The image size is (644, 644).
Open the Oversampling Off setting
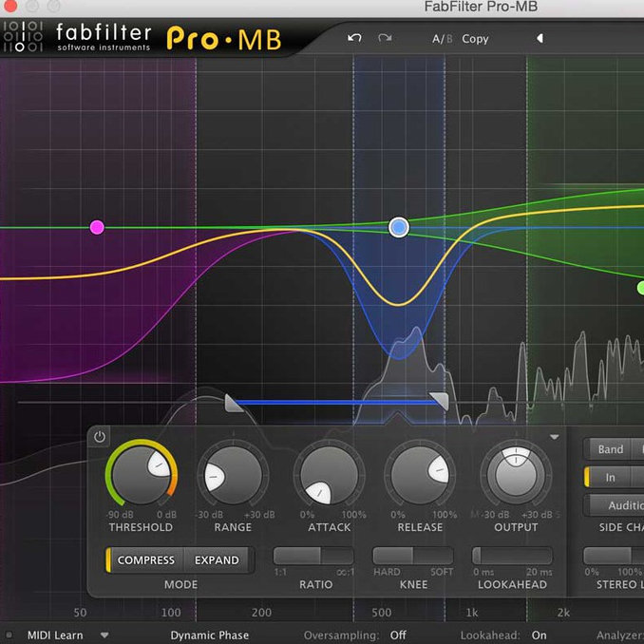click(397, 635)
